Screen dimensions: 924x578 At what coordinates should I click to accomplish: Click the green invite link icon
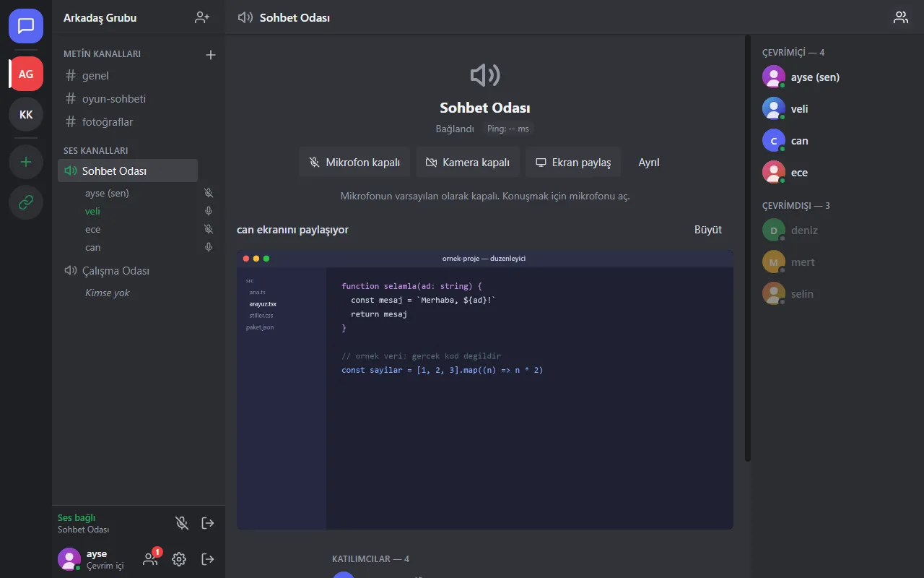(26, 202)
